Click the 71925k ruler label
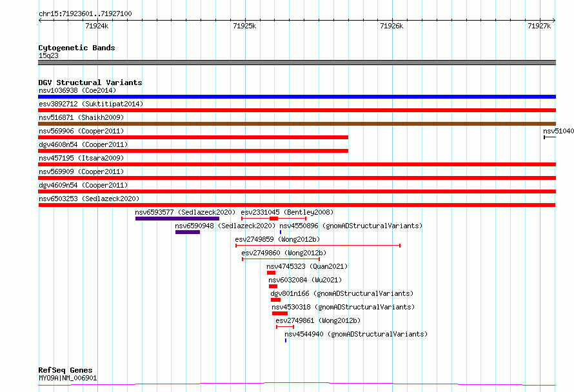 coord(244,26)
